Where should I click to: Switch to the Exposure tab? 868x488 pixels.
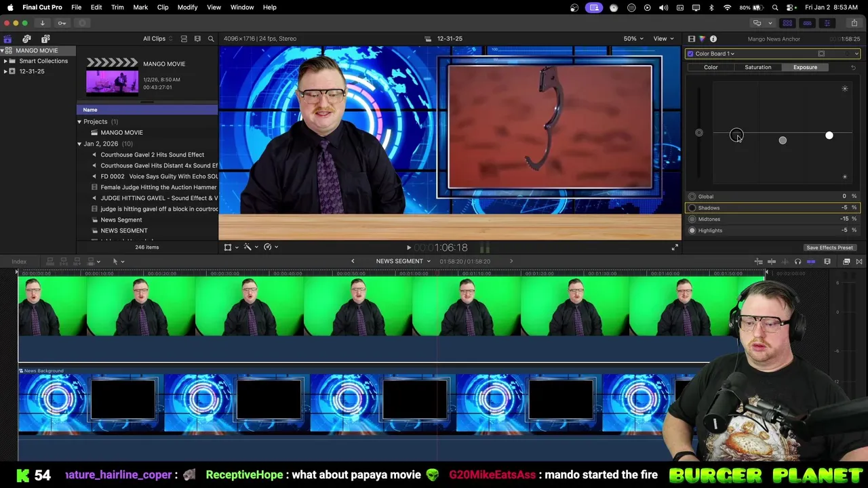click(x=805, y=67)
